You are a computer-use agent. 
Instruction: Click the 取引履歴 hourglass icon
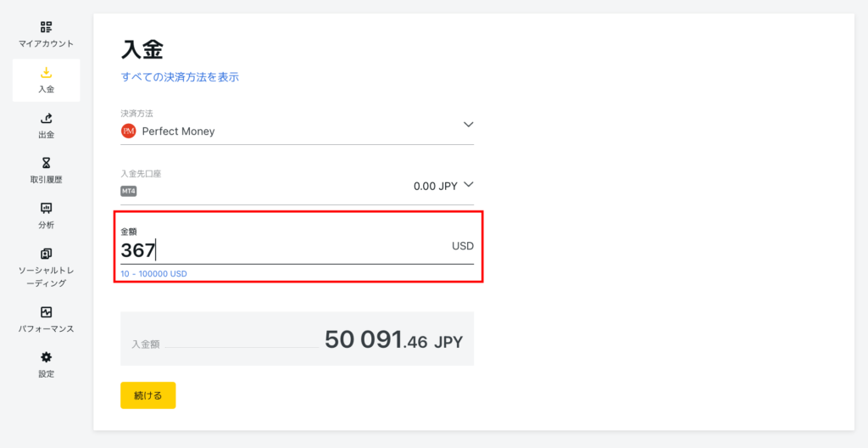point(47,162)
